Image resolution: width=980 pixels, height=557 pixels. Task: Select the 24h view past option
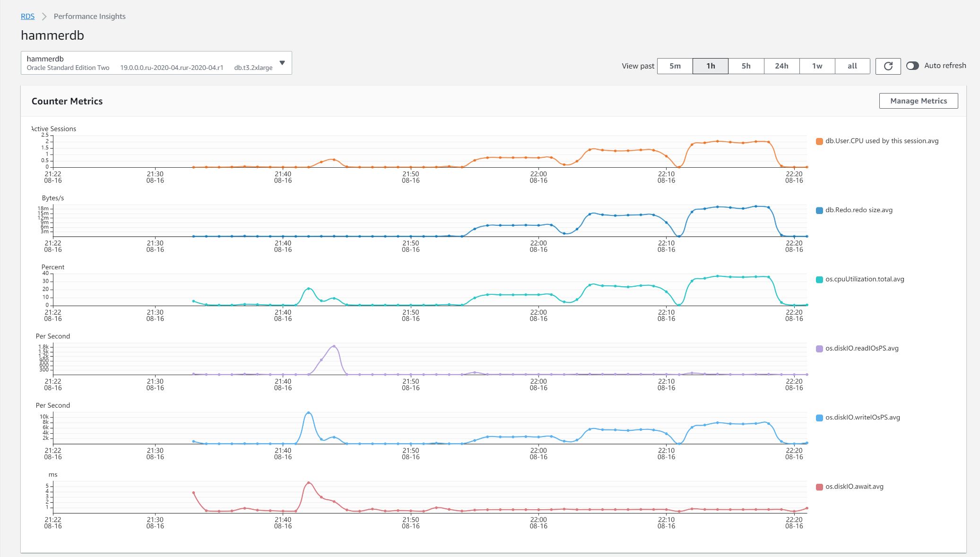point(781,66)
